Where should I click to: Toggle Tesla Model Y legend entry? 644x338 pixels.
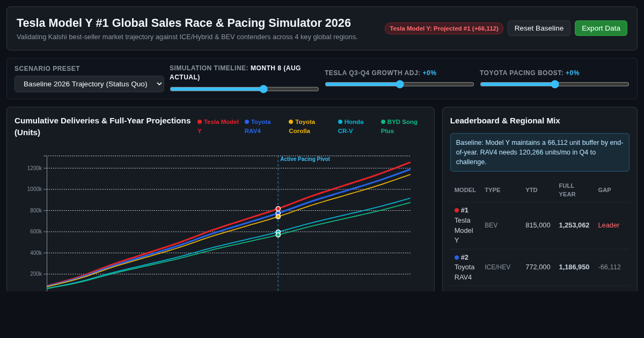pos(218,126)
